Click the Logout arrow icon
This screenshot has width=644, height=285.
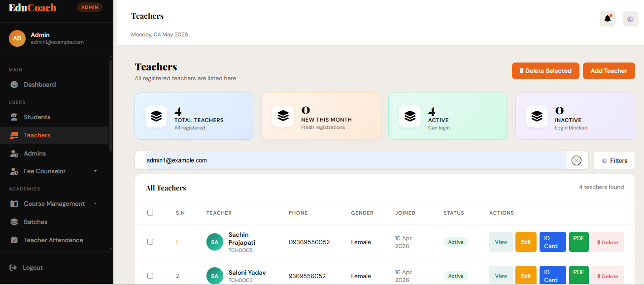(x=13, y=268)
